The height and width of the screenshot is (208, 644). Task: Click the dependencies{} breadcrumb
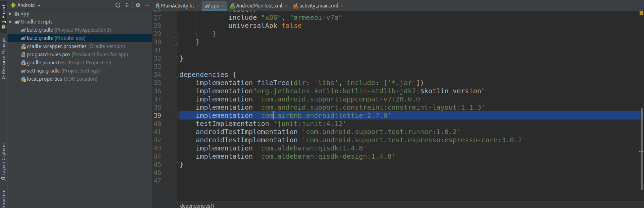tap(197, 205)
